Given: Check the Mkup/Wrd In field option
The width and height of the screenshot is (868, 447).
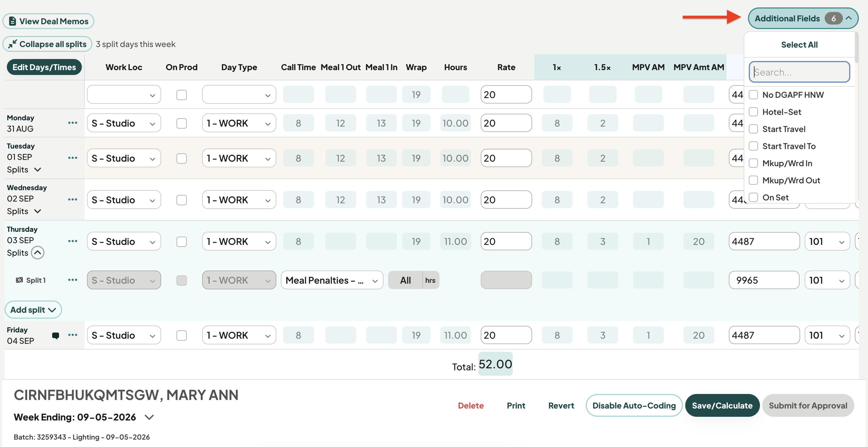Looking at the screenshot, I should pyautogui.click(x=753, y=163).
